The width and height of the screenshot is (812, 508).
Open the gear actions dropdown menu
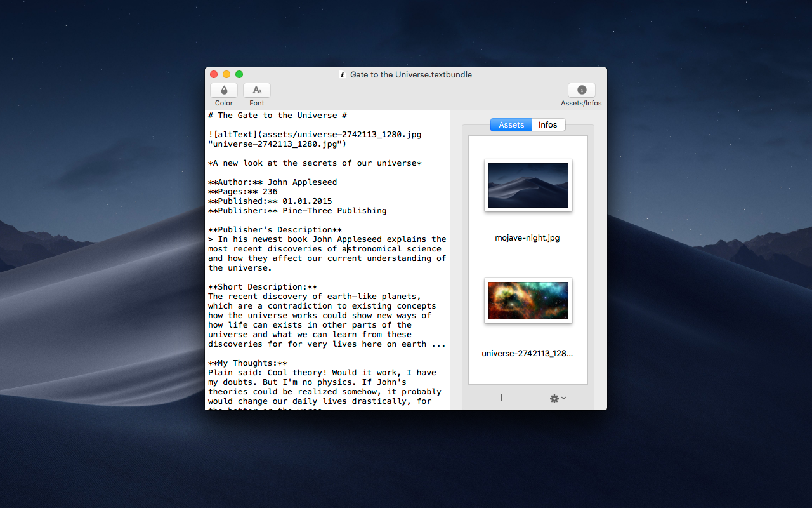[x=558, y=398]
